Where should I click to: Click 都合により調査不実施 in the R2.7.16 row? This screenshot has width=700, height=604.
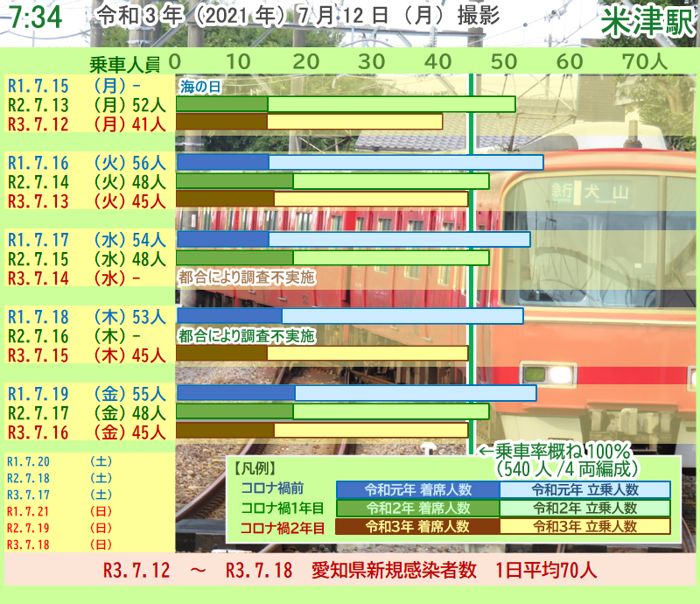247,335
